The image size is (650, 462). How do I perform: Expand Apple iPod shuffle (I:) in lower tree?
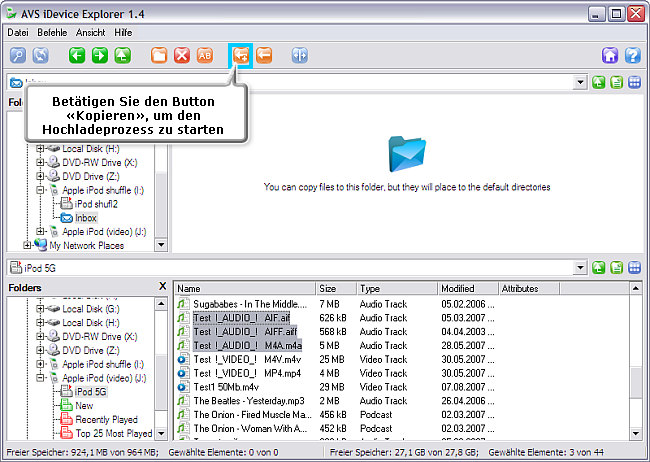pos(40,364)
